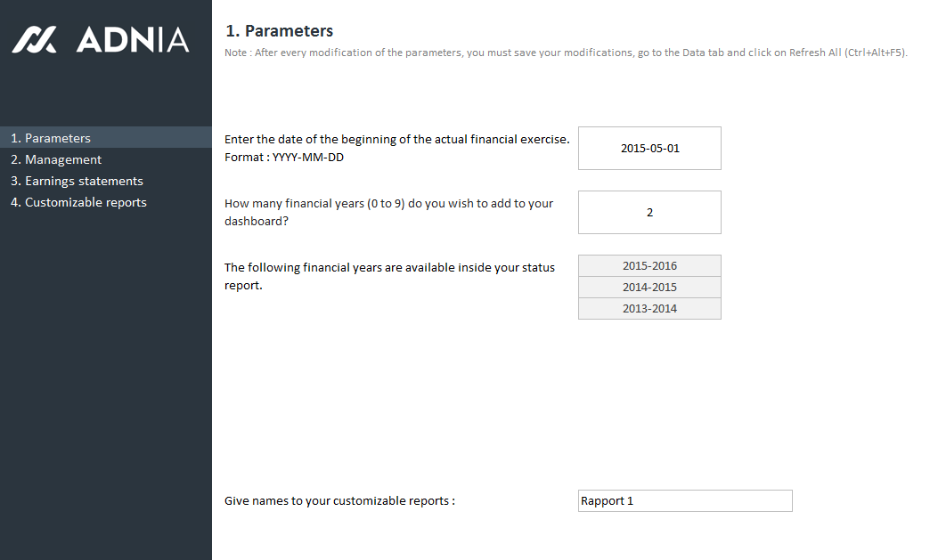The height and width of the screenshot is (560, 930).
Task: Open the 2. Management section
Action: 56,159
